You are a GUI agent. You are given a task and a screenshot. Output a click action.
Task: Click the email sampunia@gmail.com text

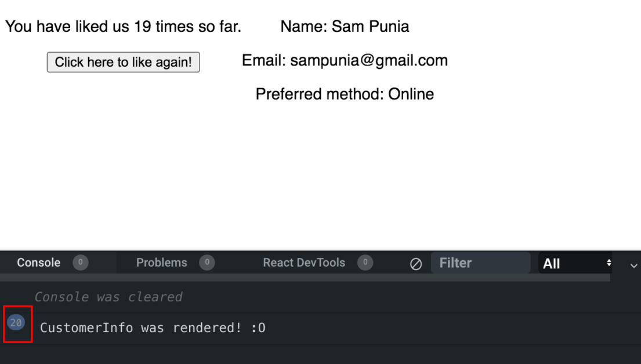point(345,60)
